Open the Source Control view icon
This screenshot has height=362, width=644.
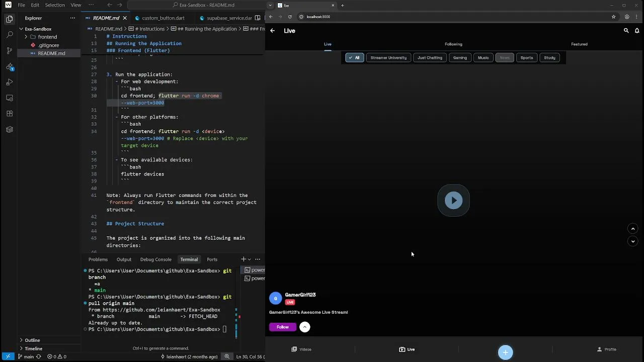[x=10, y=51]
